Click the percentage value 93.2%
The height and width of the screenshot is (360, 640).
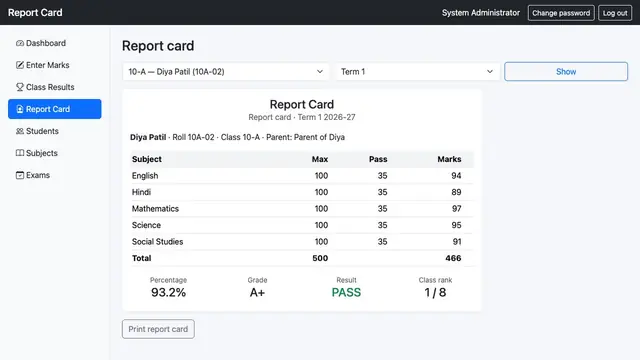point(168,292)
